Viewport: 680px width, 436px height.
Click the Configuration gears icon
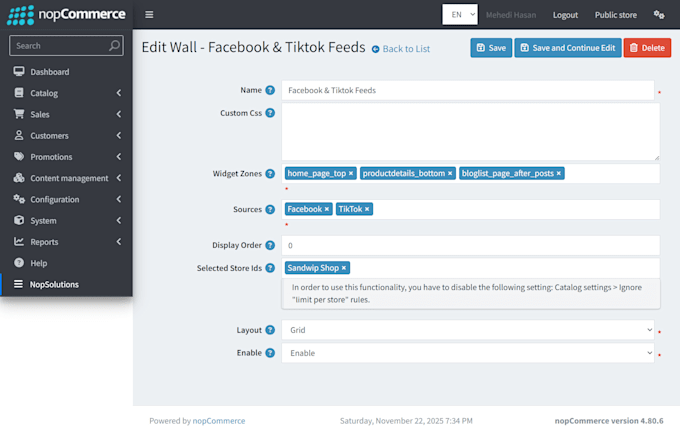[19, 199]
